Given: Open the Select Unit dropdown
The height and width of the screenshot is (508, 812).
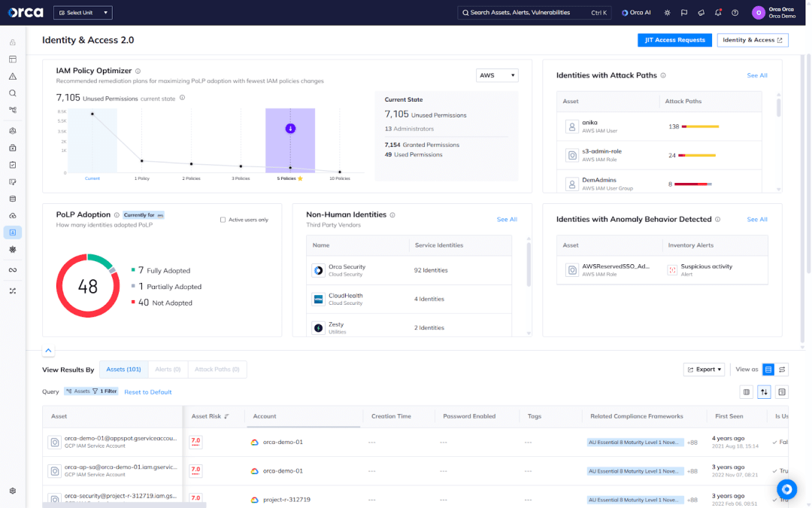Looking at the screenshot, I should (x=83, y=13).
